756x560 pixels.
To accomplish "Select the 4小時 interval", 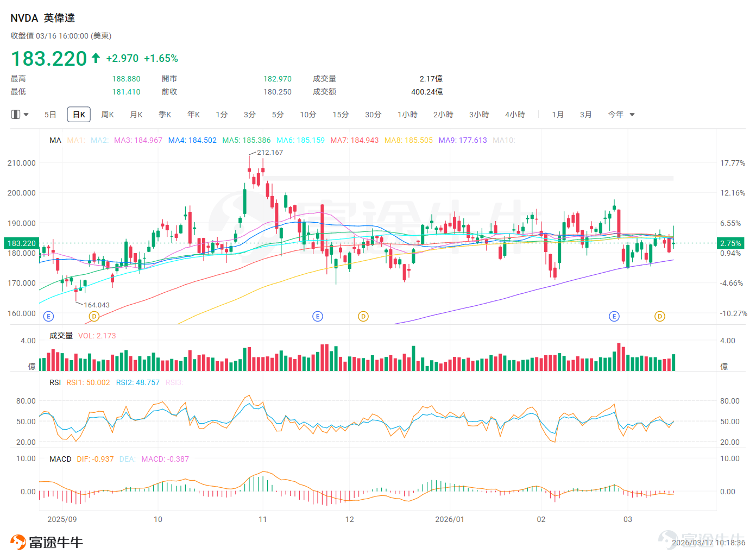I will [x=515, y=115].
